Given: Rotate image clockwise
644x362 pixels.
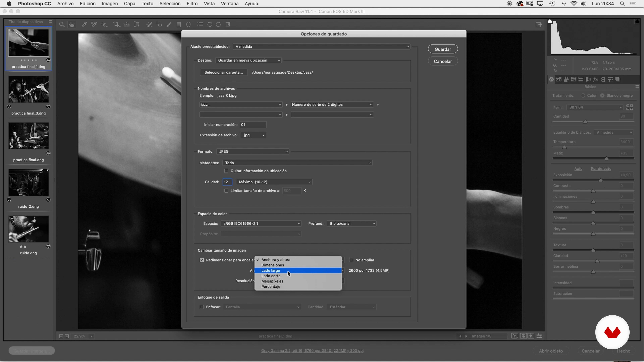Looking at the screenshot, I should [218, 24].
